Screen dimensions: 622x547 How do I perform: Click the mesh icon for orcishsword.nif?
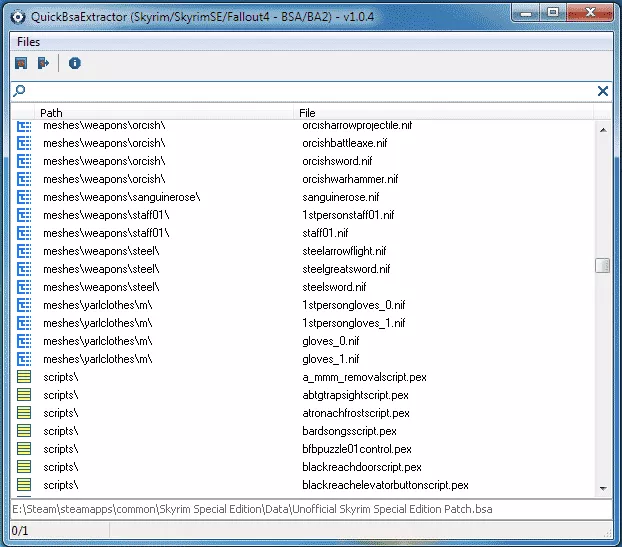[24, 161]
